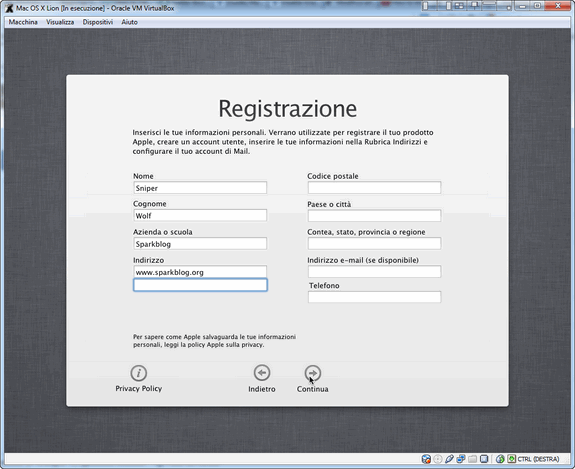Click the hard disk activity status icon
Screen dimensions: 575x469
(x=426, y=459)
